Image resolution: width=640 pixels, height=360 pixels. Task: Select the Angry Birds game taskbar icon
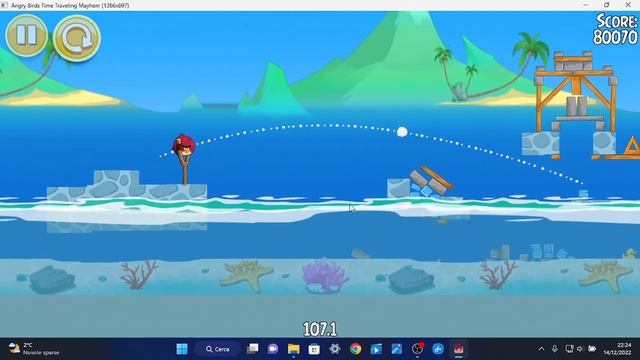coord(458,349)
